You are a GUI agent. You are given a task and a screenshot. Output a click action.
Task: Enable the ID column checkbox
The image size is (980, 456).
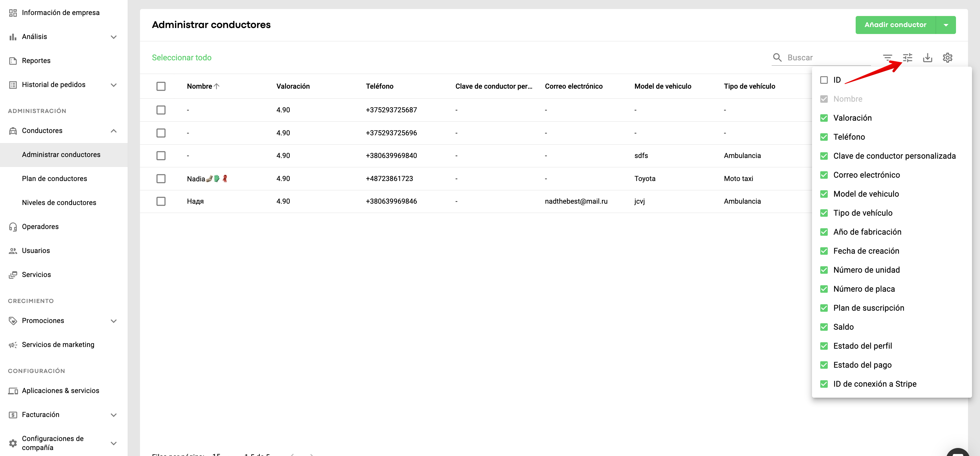824,80
